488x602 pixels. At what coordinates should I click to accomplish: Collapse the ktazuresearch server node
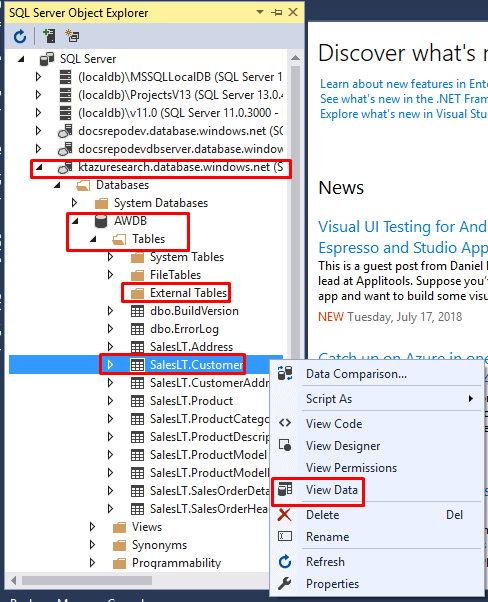tap(39, 167)
